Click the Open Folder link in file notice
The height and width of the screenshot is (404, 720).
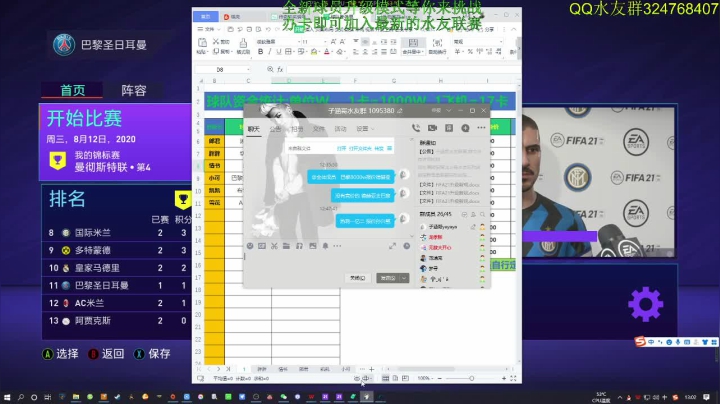(x=360, y=148)
